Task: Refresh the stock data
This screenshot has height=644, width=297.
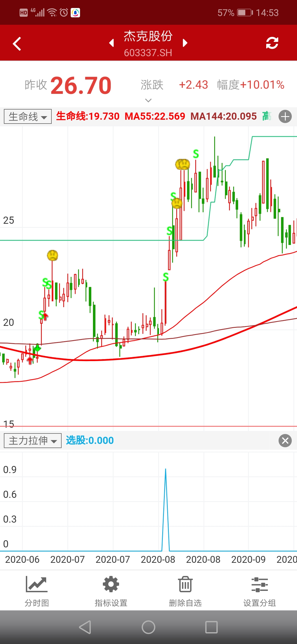Action: [272, 43]
